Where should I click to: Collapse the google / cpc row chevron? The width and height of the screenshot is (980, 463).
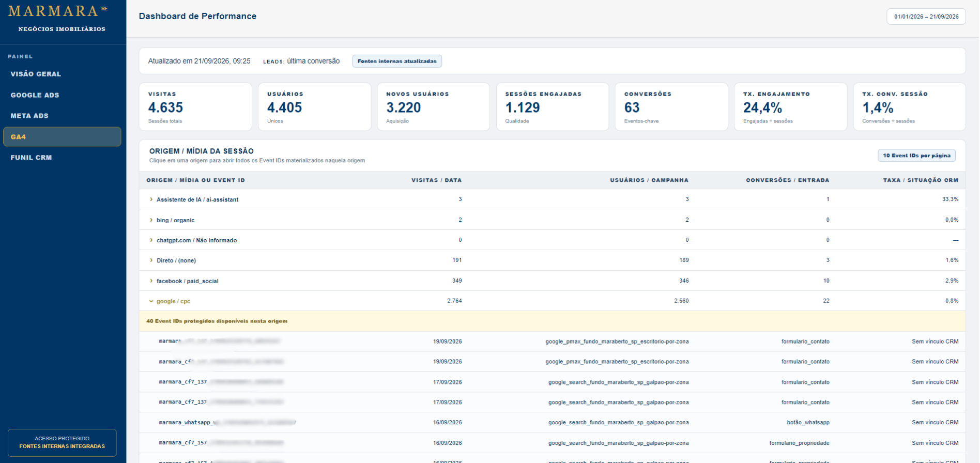pos(151,301)
